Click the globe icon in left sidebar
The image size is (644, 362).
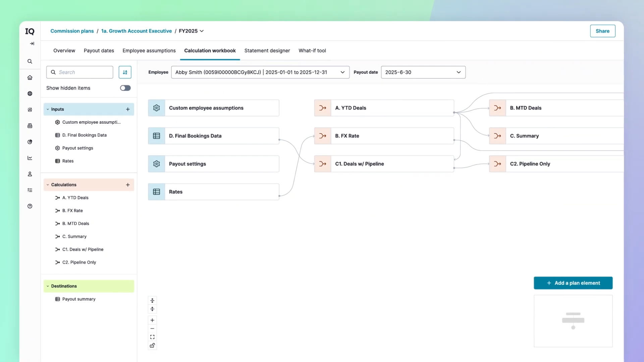[x=30, y=94]
